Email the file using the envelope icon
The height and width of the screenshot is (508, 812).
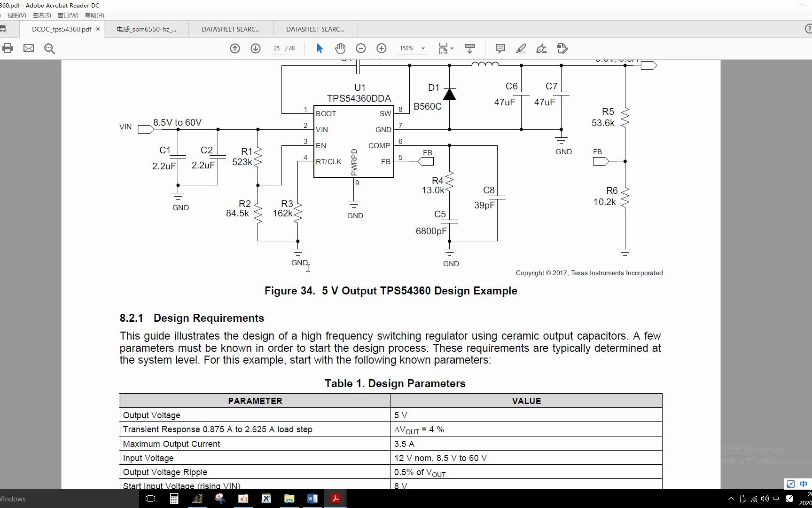[x=29, y=48]
